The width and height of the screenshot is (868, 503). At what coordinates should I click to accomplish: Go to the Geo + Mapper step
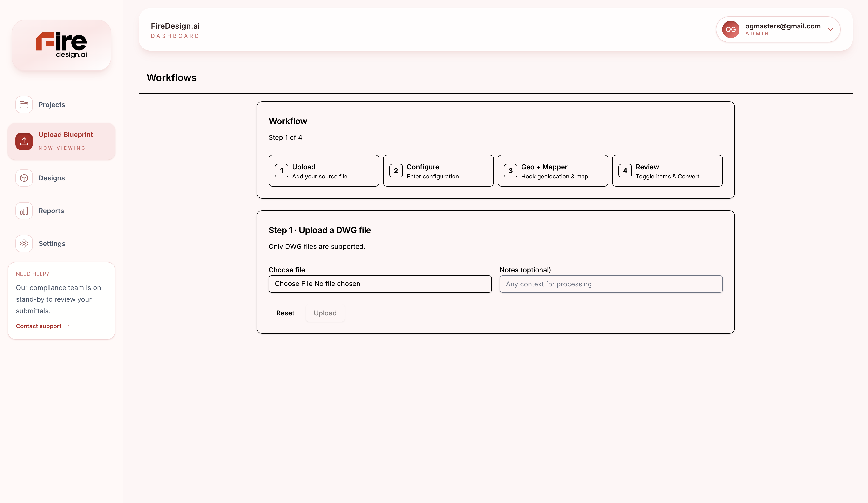[552, 171]
